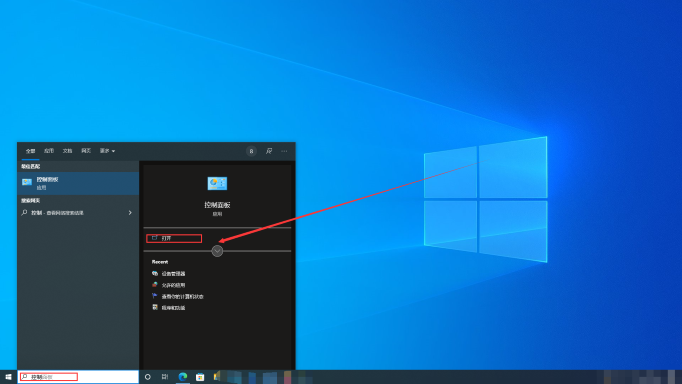Screen dimensions: 682x384
Task: Select the Control Panel best match result
Action: pos(78,183)
